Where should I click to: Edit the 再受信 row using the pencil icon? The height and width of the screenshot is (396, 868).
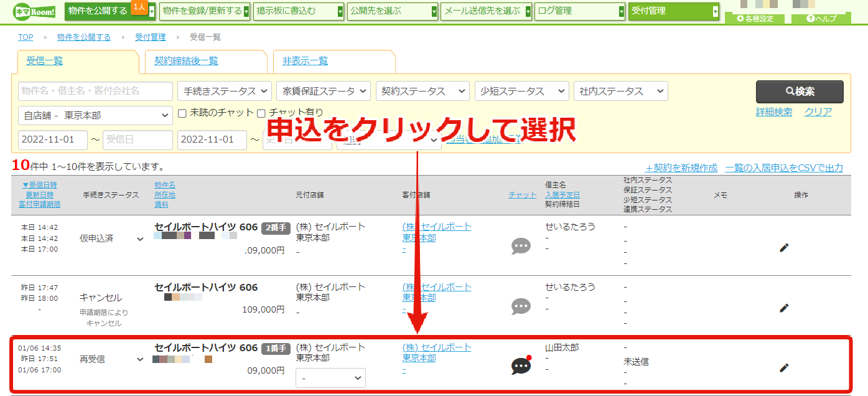pyautogui.click(x=784, y=368)
